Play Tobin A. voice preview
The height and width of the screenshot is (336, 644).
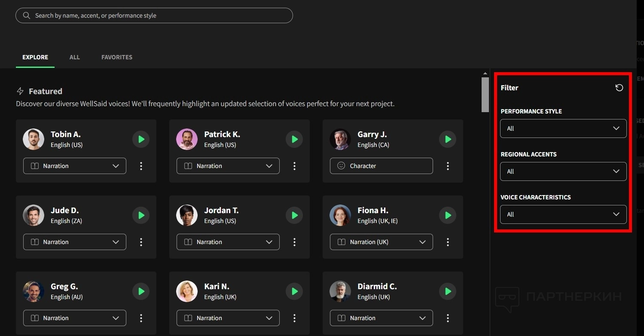coord(141,139)
